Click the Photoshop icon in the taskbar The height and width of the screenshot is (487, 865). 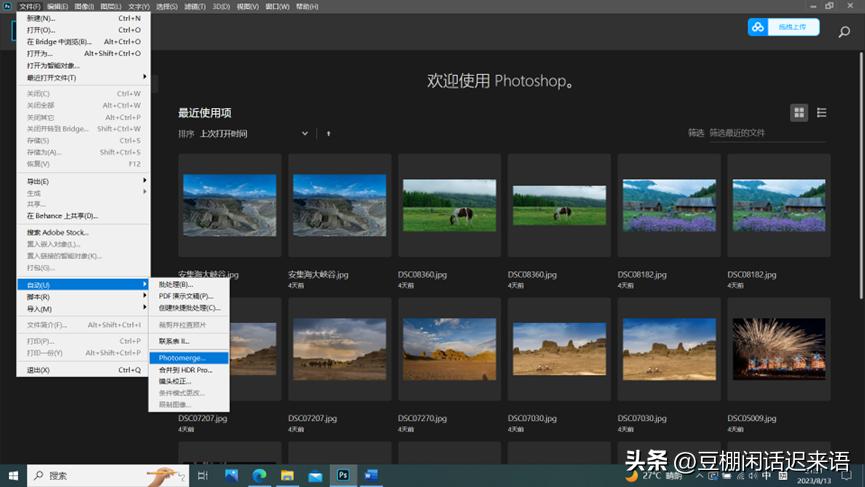pos(342,475)
